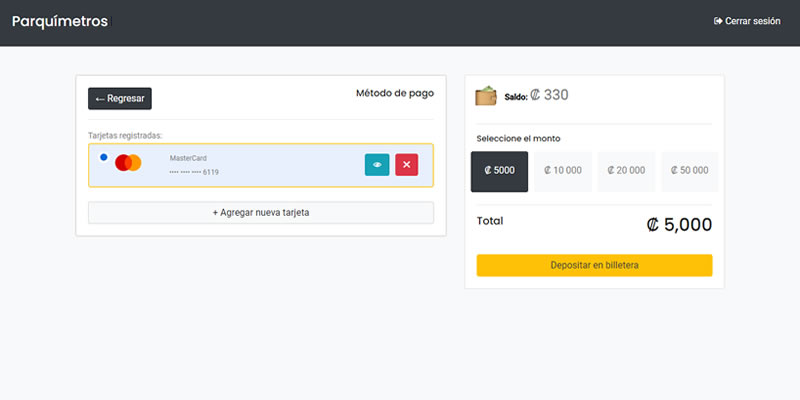
Task: Click the Cerrar sesión text
Action: (753, 21)
